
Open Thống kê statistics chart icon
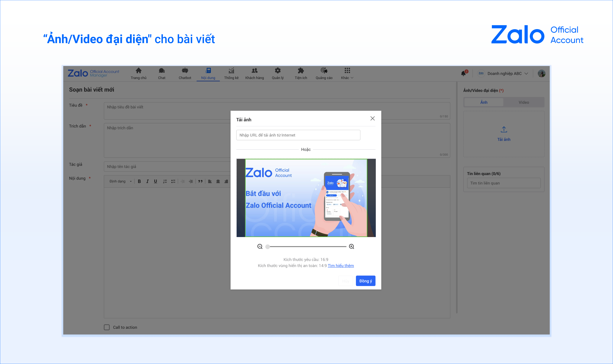pyautogui.click(x=231, y=71)
